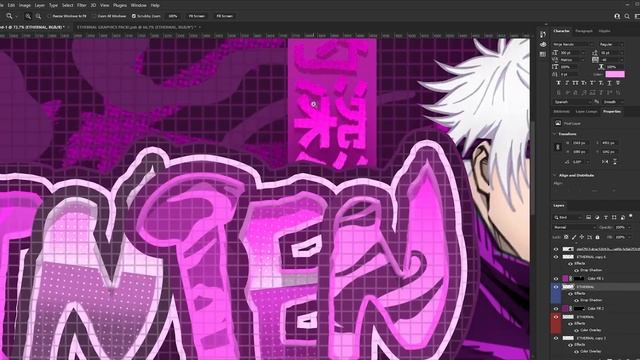The width and height of the screenshot is (640, 360).
Task: Hide the ETHERNAL copy 6 layer
Action: (x=556, y=257)
